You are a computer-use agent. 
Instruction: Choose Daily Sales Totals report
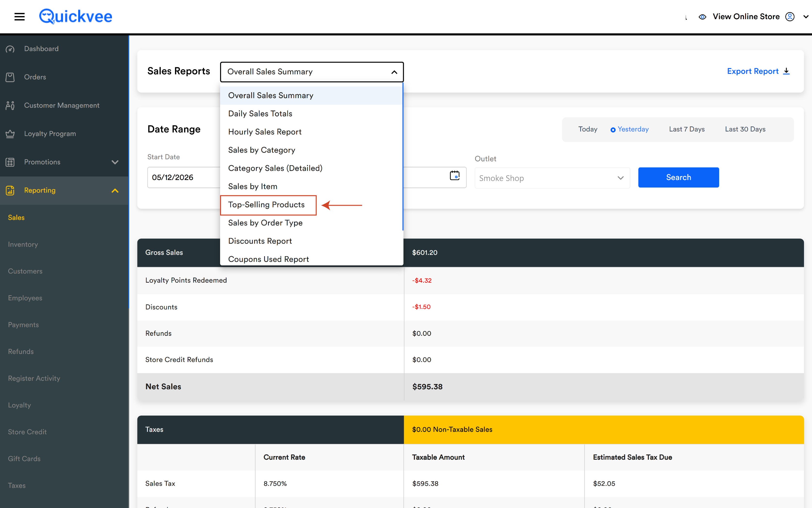point(311,114)
